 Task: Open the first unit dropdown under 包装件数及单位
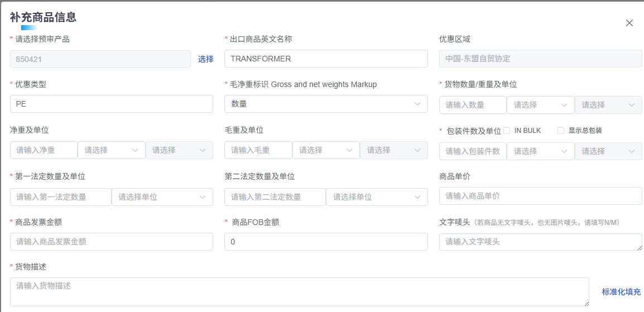(541, 151)
